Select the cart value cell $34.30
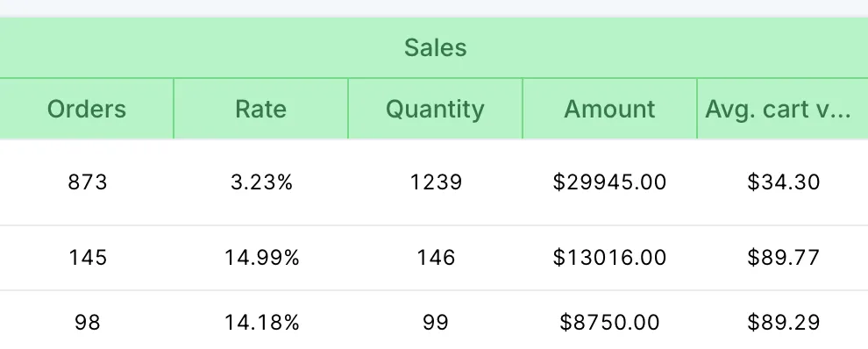Image resolution: width=868 pixels, height=349 pixels. (783, 182)
